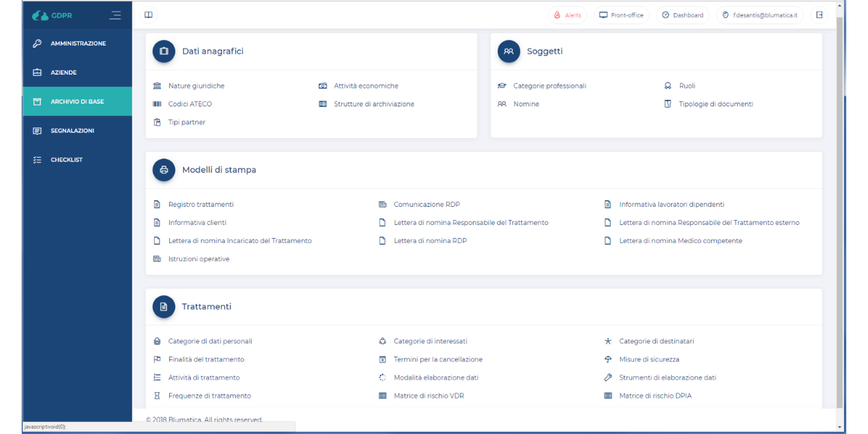
Task: Select Amministrazione in the sidebar
Action: click(x=77, y=43)
